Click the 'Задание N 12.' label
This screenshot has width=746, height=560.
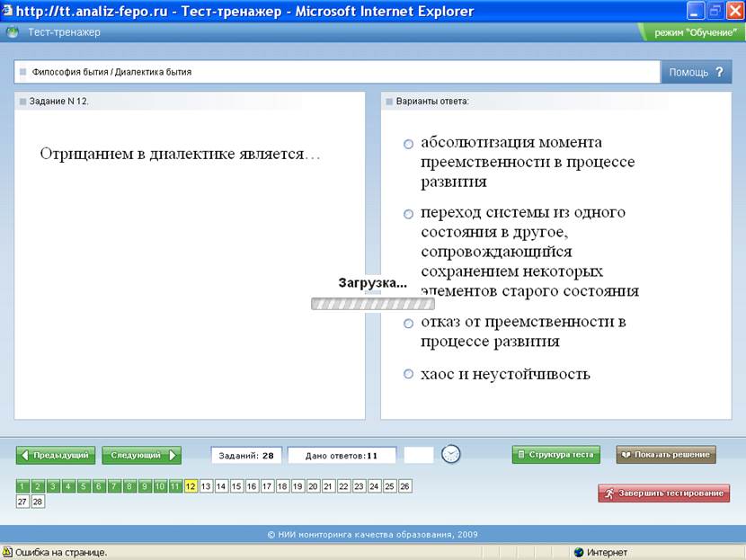click(59, 101)
